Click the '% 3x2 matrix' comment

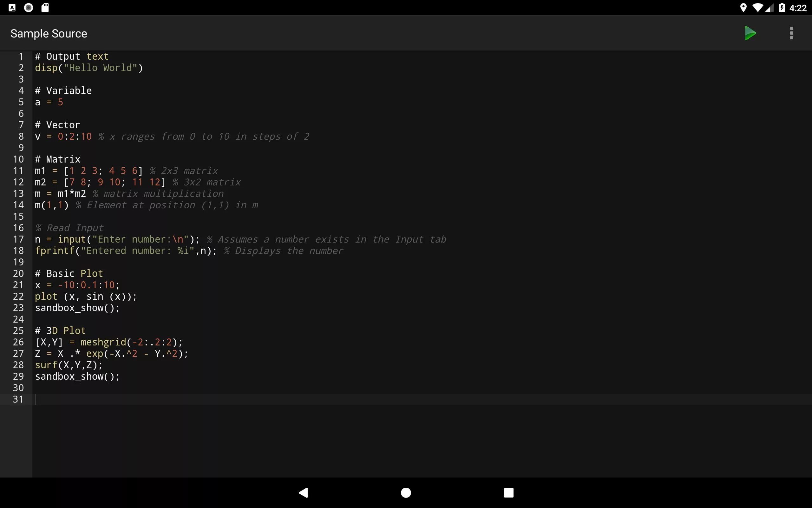[207, 182]
